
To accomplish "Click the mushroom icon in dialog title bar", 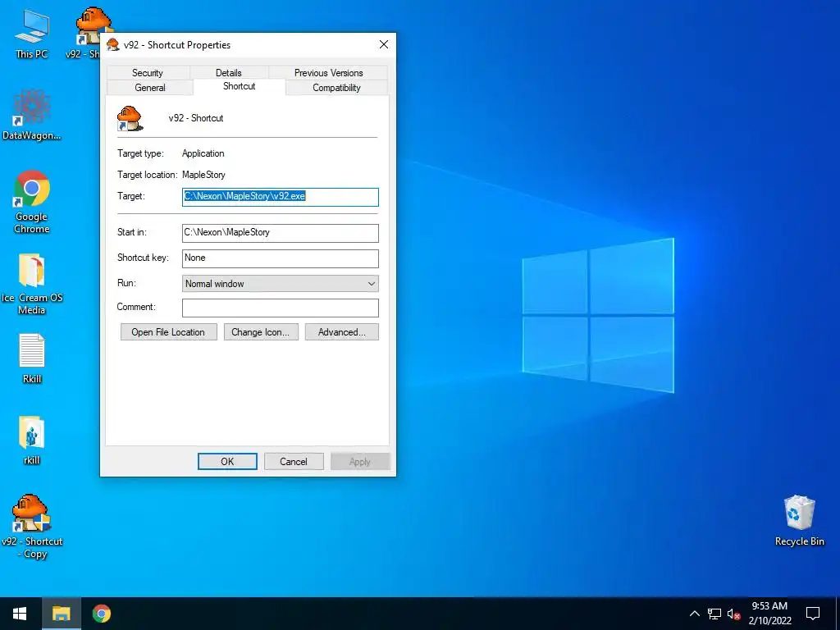I will [112, 45].
